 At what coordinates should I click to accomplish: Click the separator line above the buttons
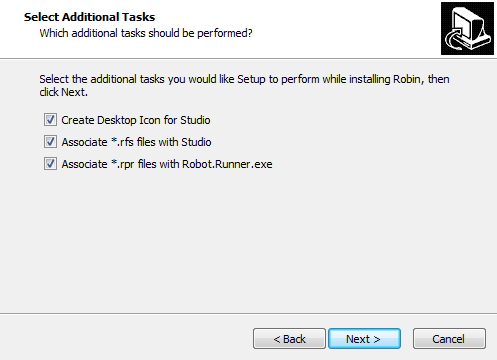pos(248,313)
